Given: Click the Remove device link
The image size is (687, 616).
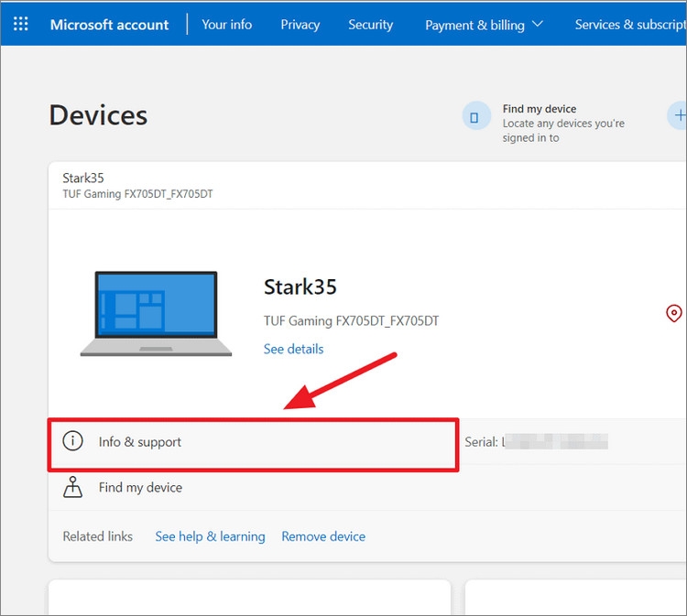Looking at the screenshot, I should (x=323, y=536).
